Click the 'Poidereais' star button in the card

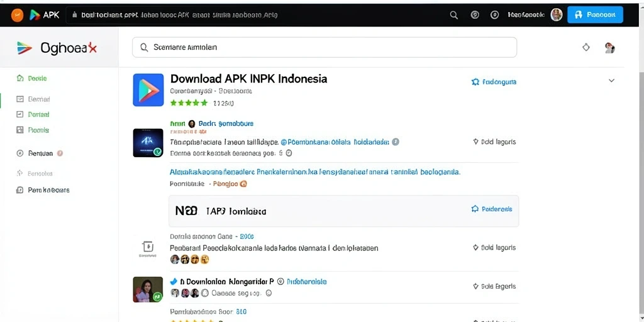[x=492, y=209]
